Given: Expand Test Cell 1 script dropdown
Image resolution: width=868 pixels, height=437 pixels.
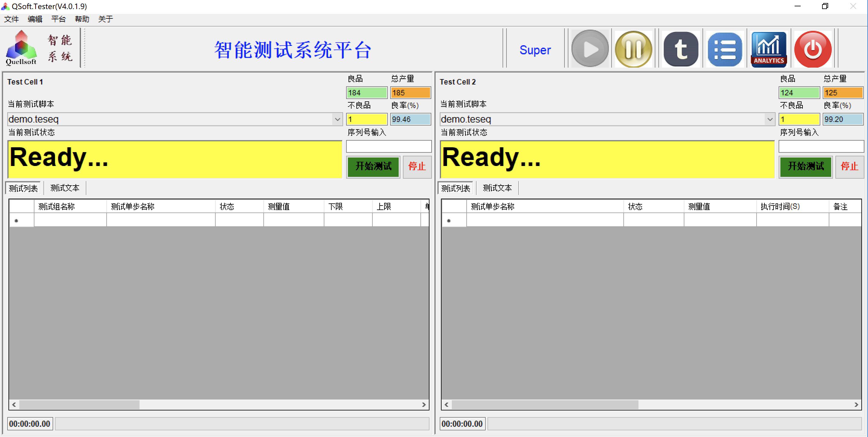Looking at the screenshot, I should tap(337, 119).
